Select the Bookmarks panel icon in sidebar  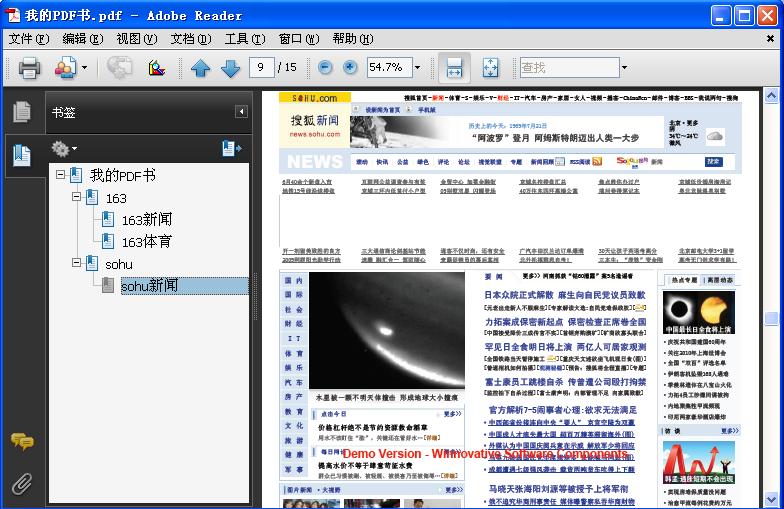coord(22,156)
